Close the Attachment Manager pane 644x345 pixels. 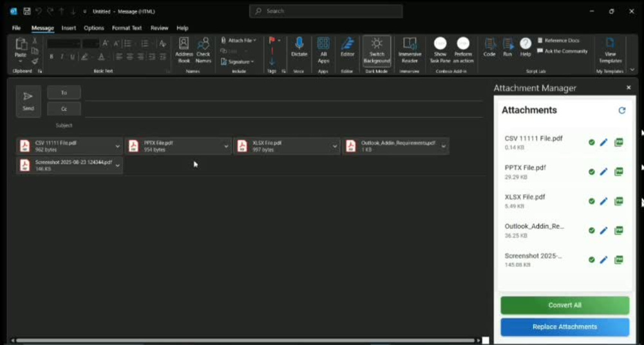click(x=629, y=88)
